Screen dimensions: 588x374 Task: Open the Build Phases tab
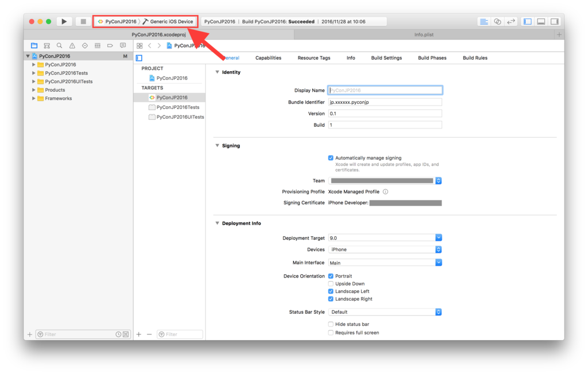(432, 58)
